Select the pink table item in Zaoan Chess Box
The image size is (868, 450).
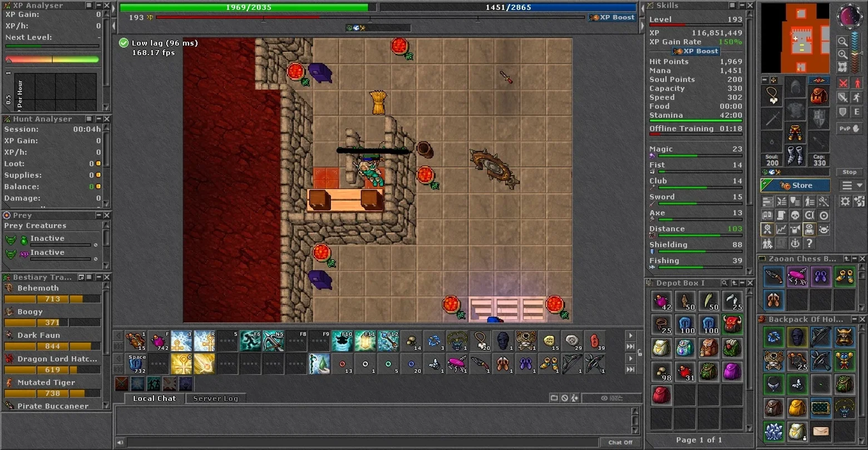point(797,276)
